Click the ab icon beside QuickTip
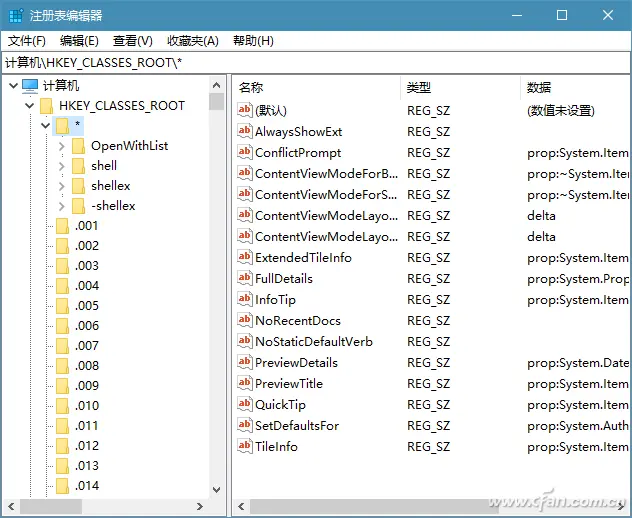 (245, 404)
